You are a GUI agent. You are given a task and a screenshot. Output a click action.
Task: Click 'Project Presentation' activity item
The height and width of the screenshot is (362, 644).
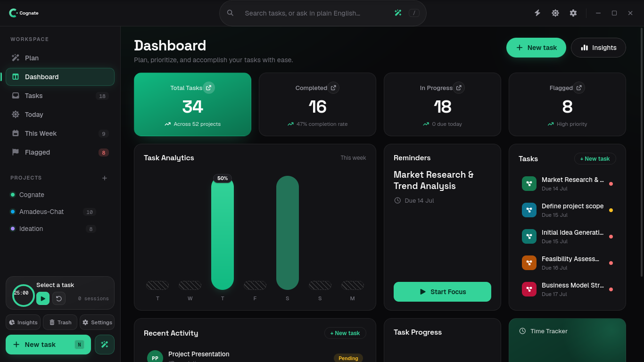255,356
